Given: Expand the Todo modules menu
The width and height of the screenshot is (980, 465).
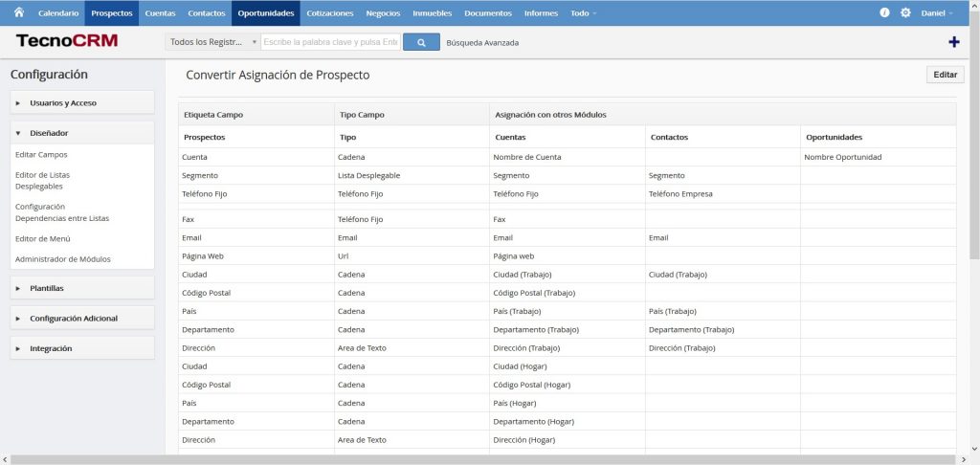Looking at the screenshot, I should (583, 13).
